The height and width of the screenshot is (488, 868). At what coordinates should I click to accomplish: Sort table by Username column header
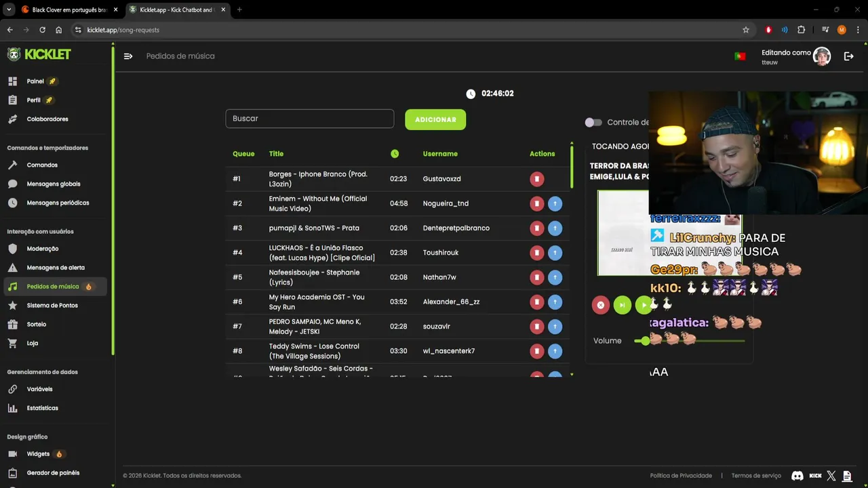(x=440, y=154)
